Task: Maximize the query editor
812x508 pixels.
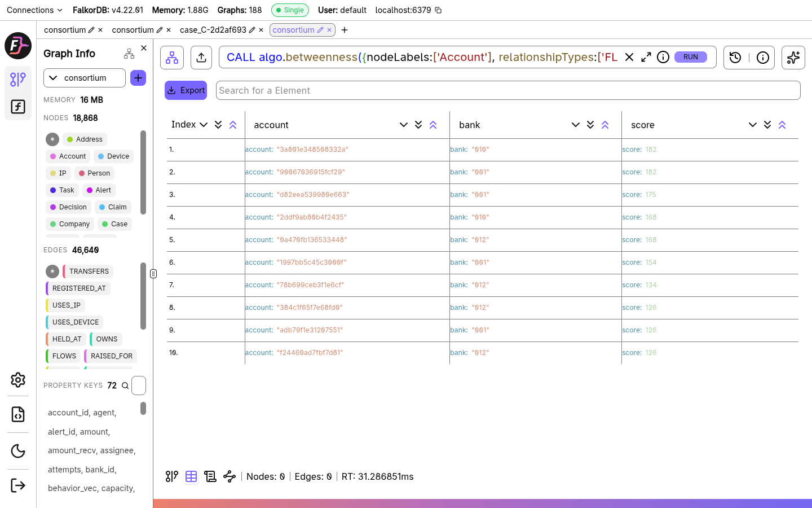Action: (x=646, y=57)
